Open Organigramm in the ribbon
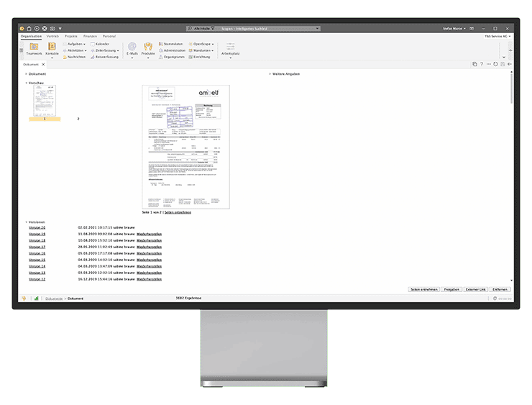The image size is (532, 405). click(x=172, y=57)
